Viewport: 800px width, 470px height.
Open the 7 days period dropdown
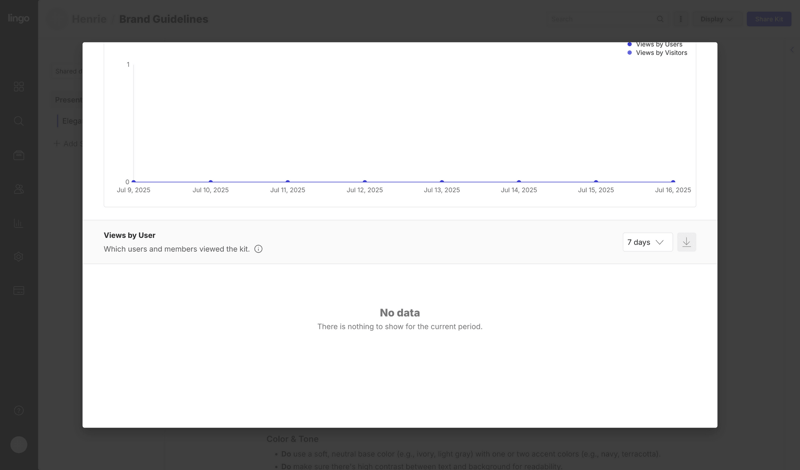point(647,242)
